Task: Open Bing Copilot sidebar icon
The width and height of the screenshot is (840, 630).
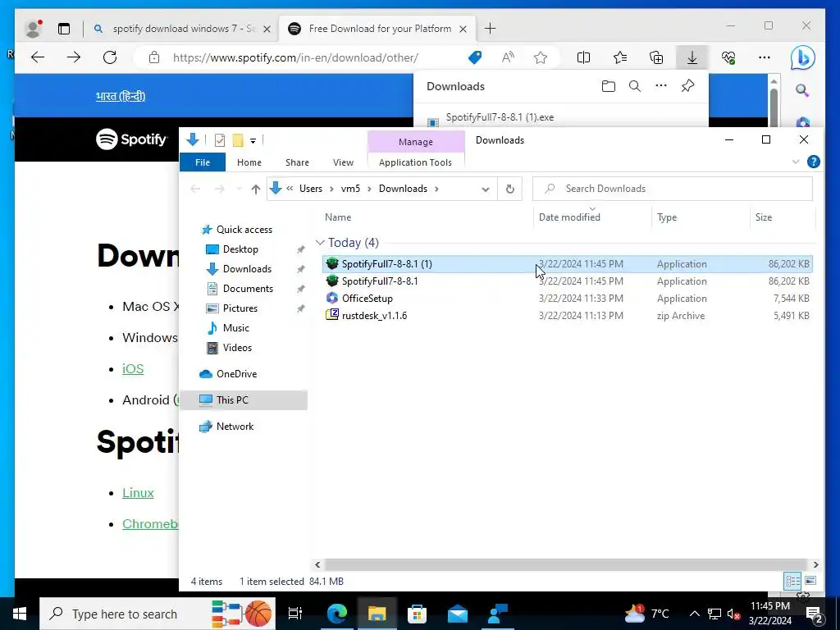Action: (802, 58)
